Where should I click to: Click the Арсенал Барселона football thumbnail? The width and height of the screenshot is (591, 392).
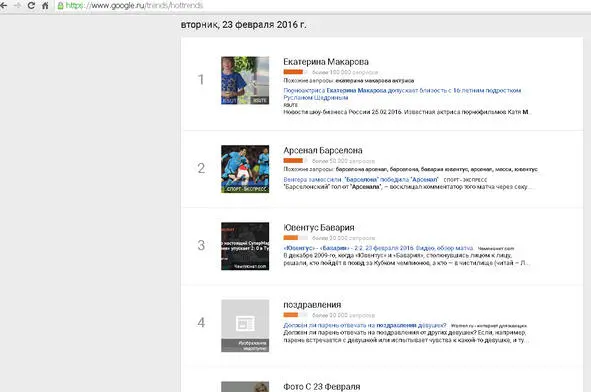[x=245, y=169]
